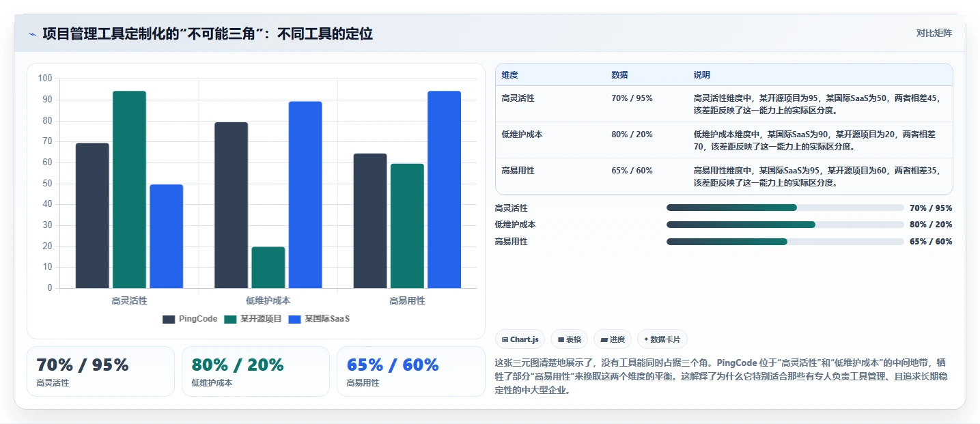Click 80% / 20% value beside progress bar

pos(931,225)
